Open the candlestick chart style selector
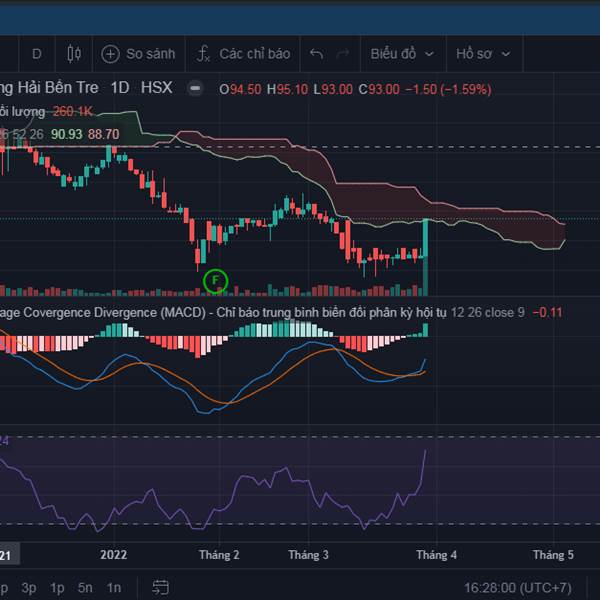 [73, 53]
